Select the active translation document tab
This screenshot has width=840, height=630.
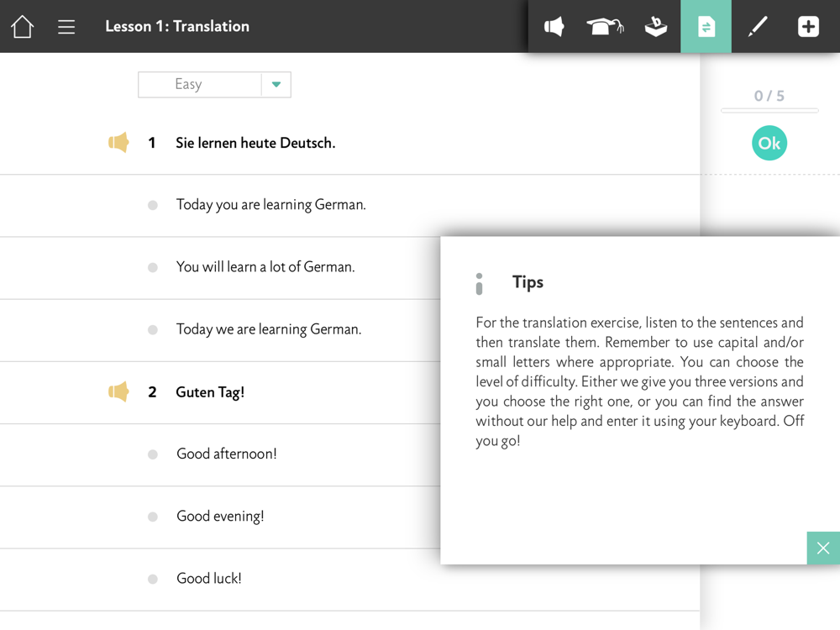(706, 26)
